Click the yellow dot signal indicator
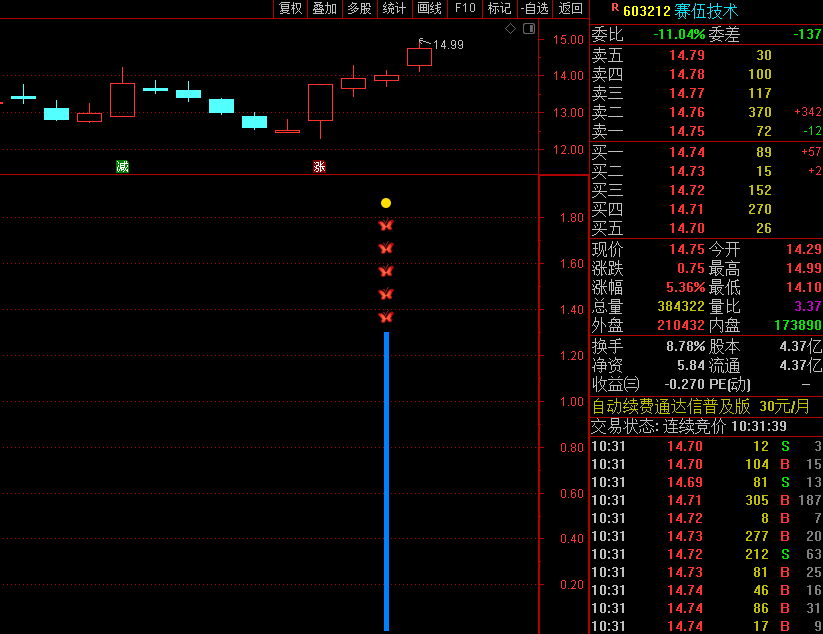Viewport: 823px width, 634px height. (386, 203)
